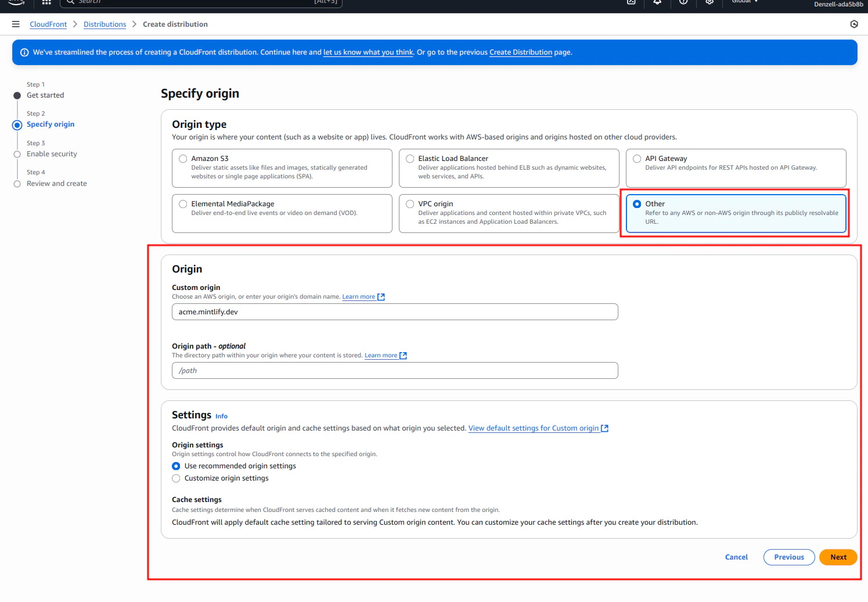Click the Previous button
Image resolution: width=868 pixels, height=602 pixels.
[x=788, y=557]
